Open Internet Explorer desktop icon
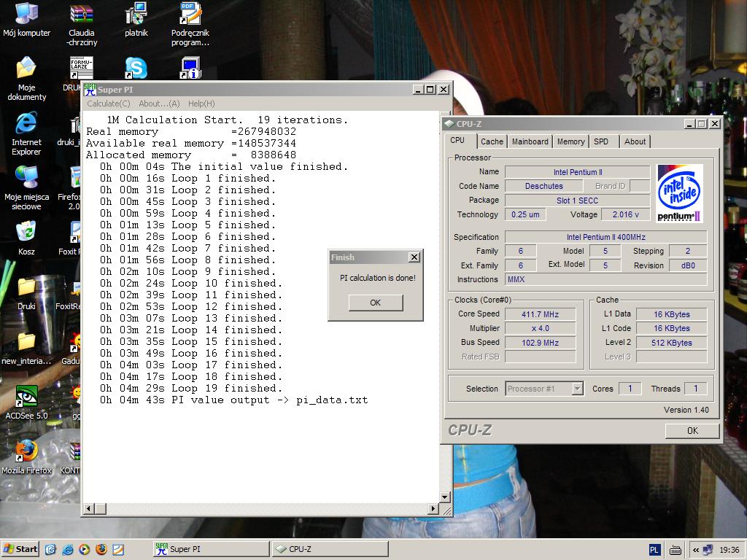Image resolution: width=747 pixels, height=560 pixels. pos(27,122)
